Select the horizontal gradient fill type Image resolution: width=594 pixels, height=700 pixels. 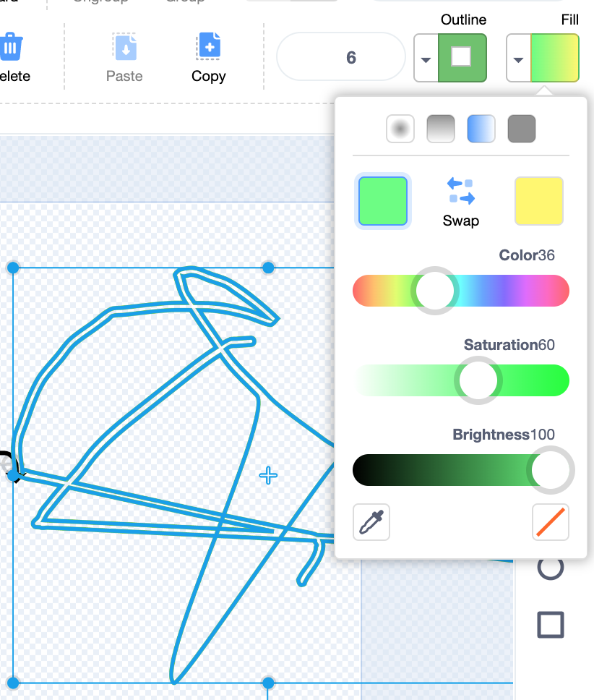coord(481,129)
